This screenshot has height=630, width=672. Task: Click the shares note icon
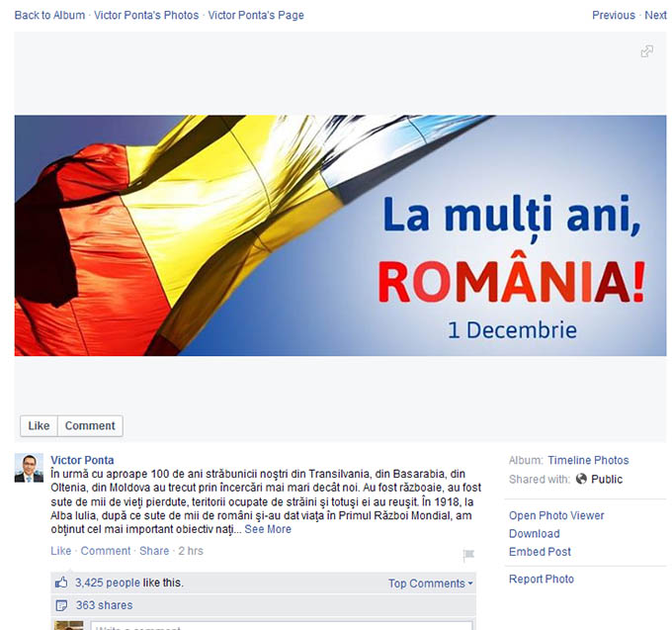point(61,605)
